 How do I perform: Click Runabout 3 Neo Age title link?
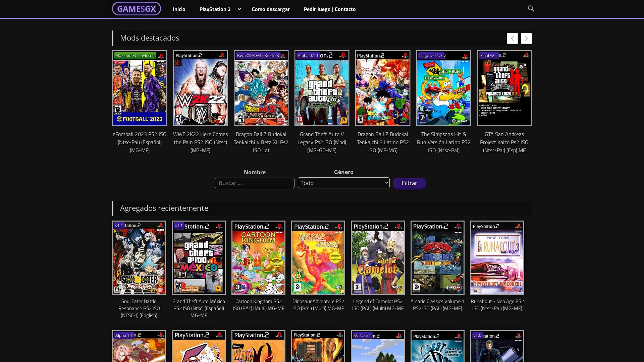click(x=497, y=305)
